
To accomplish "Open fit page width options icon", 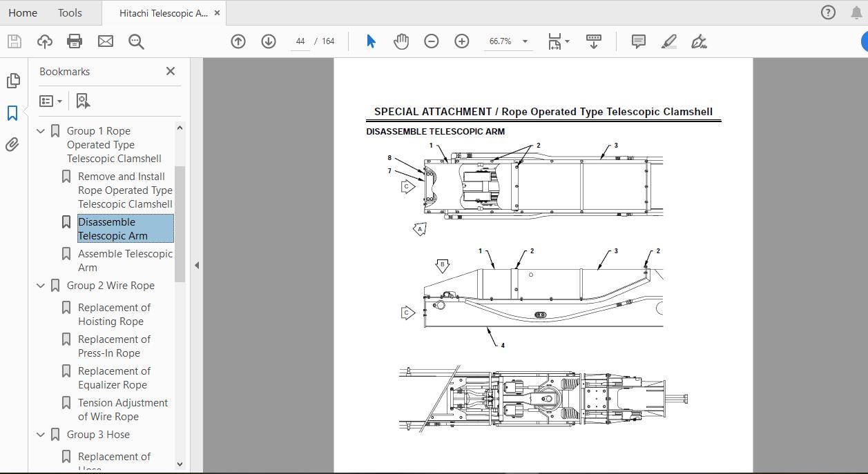I will (x=559, y=41).
